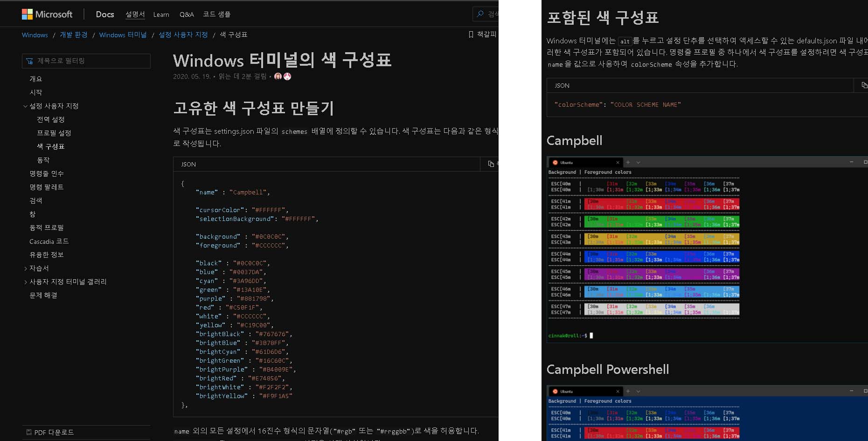
Task: Go to the Windows breadcrumb
Action: tap(35, 35)
